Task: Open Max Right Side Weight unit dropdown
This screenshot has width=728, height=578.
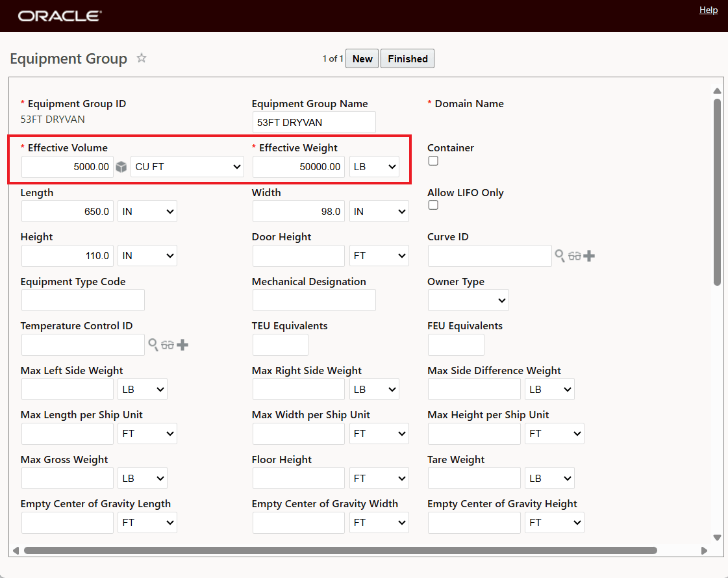Action: click(374, 389)
